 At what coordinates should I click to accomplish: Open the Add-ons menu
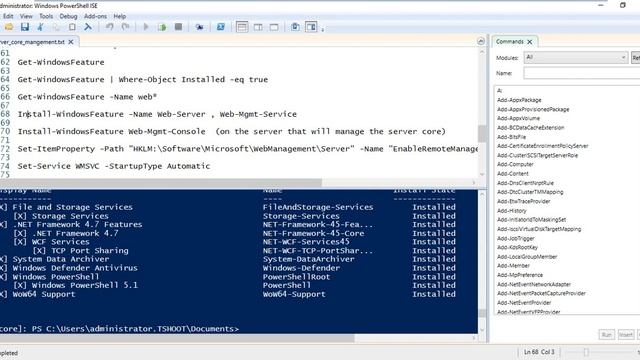(95, 16)
